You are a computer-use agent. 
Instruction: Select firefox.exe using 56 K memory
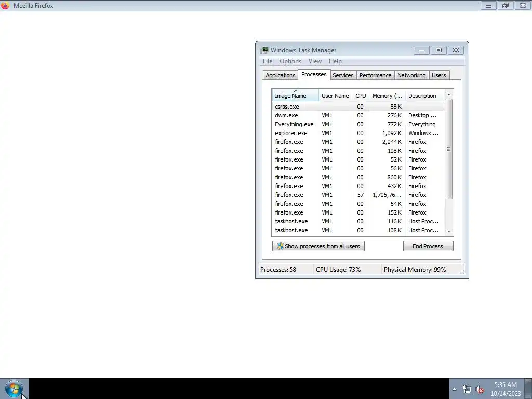point(358,168)
